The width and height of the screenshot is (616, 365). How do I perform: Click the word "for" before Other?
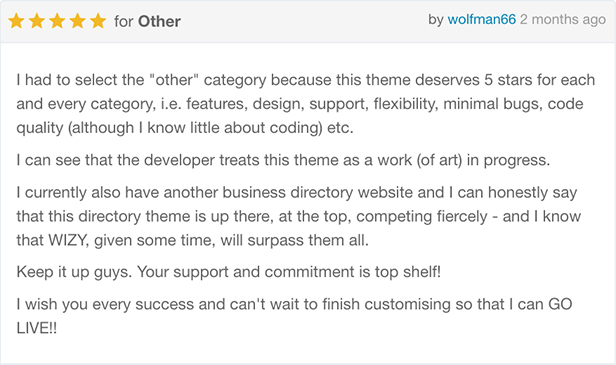click(x=124, y=22)
